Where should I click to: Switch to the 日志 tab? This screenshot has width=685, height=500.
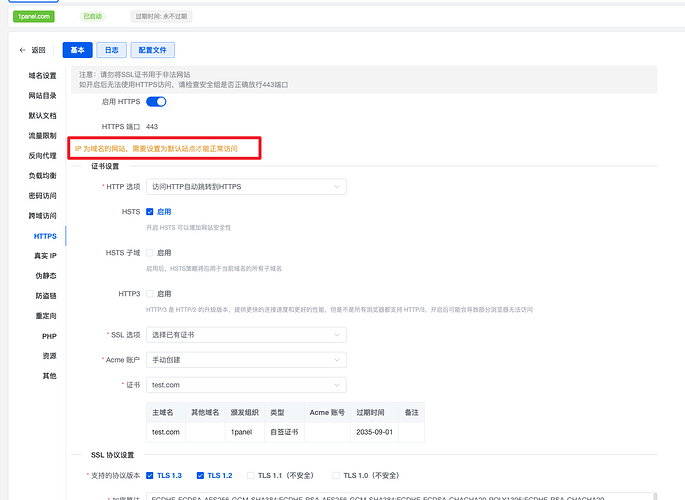(110, 50)
